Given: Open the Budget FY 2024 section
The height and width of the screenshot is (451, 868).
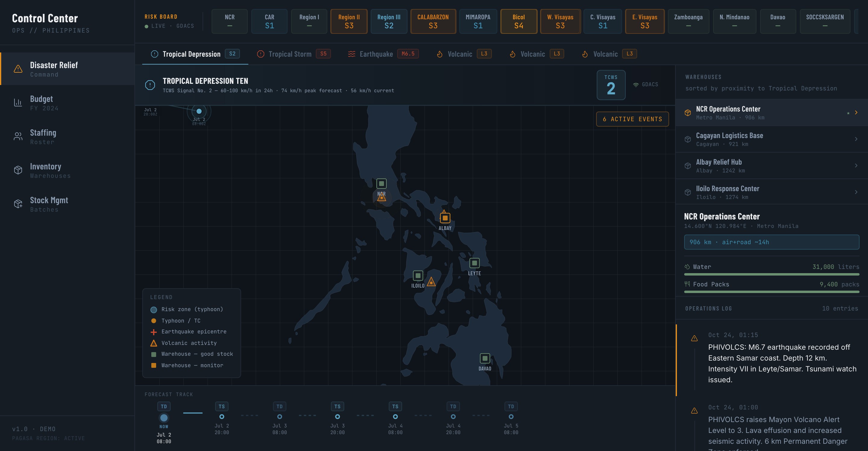Looking at the screenshot, I should click(x=68, y=102).
